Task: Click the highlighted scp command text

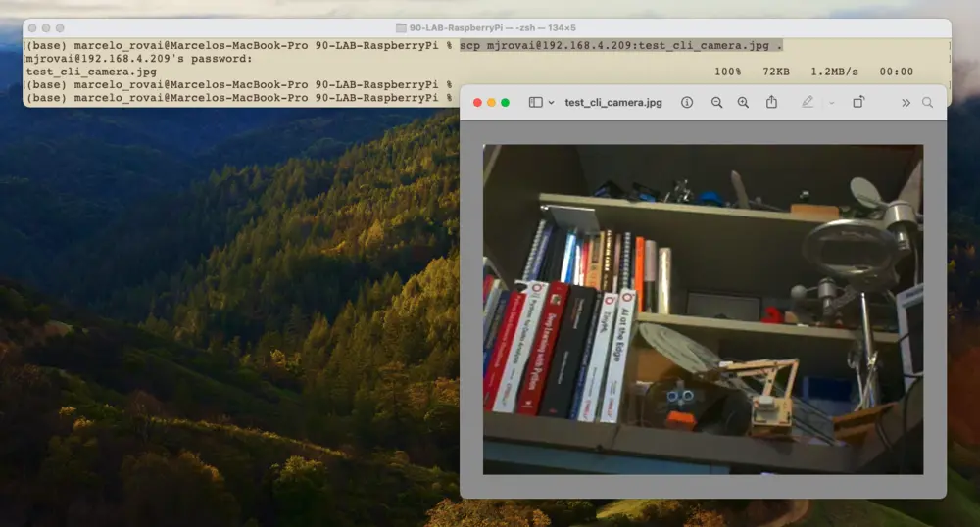Action: click(x=621, y=46)
